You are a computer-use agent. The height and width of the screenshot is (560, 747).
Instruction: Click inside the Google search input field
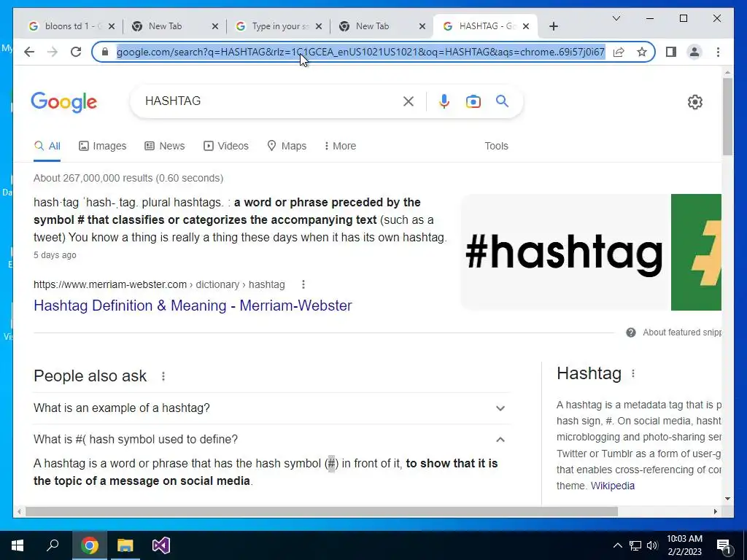(271, 101)
